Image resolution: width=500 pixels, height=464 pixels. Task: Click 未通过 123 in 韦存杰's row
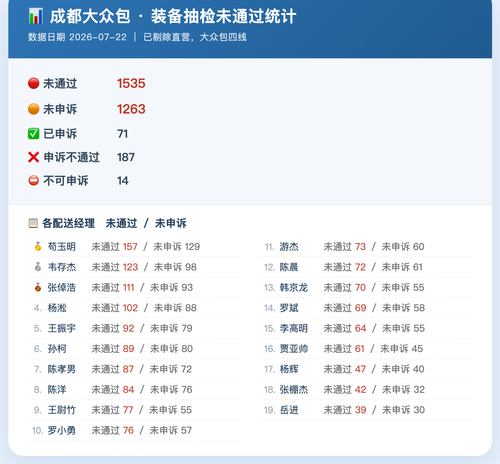[x=115, y=267]
